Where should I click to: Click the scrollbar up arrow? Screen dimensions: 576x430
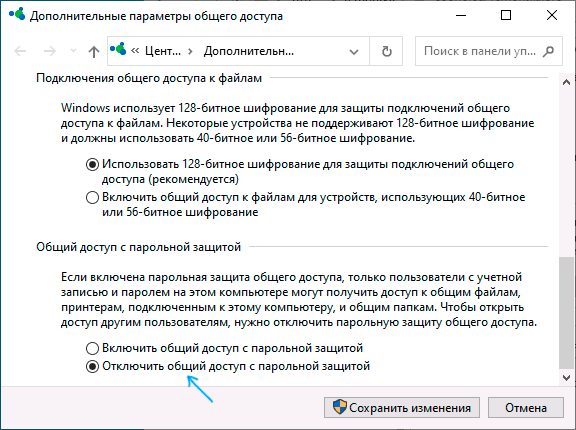click(x=566, y=82)
